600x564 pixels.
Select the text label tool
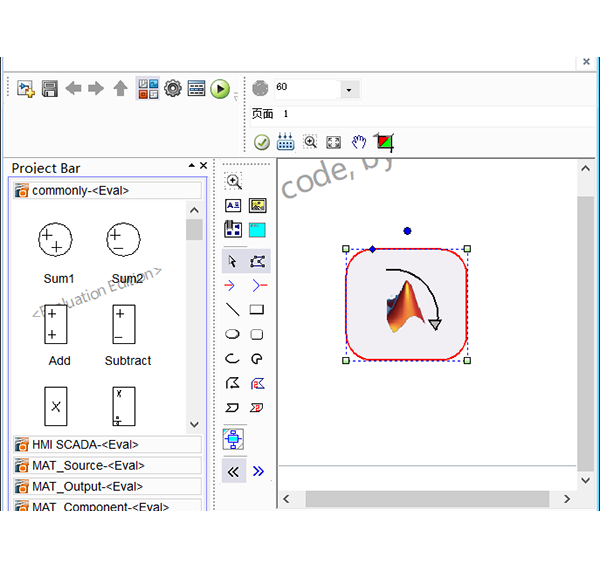pos(233,205)
